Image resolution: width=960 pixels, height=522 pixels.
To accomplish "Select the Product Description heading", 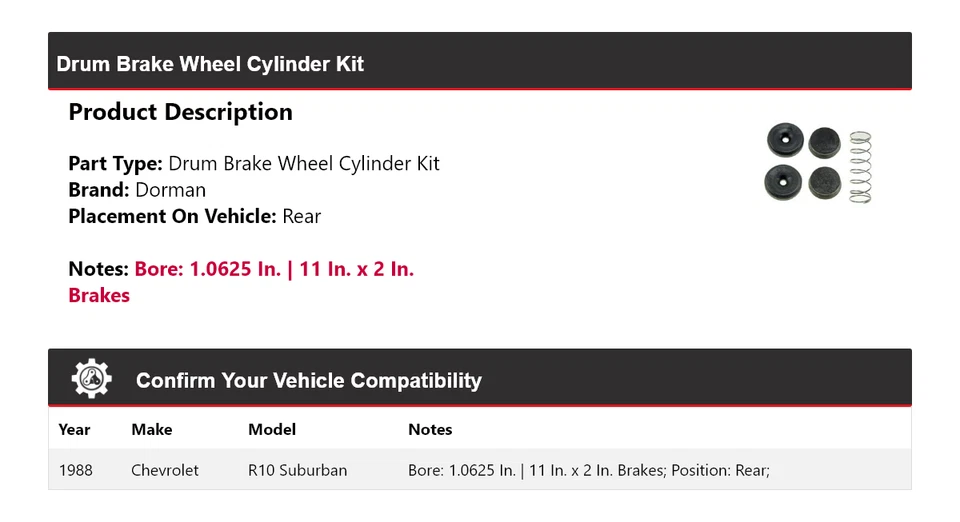I will pyautogui.click(x=180, y=112).
